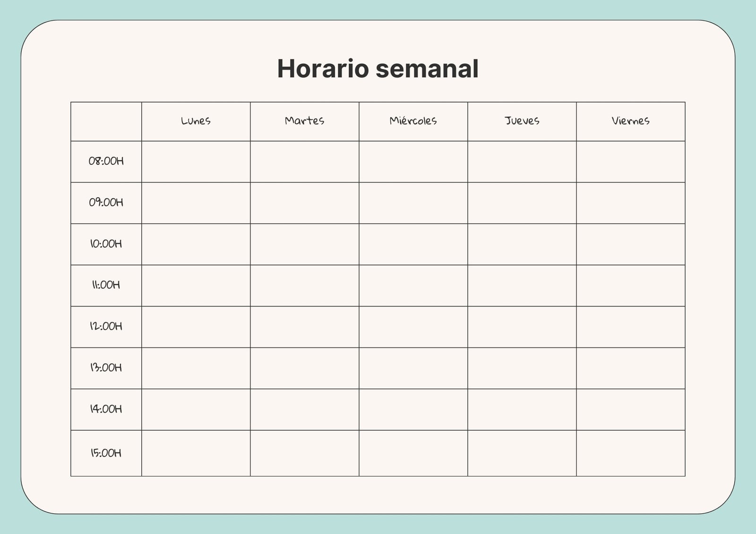Click the Jueves 14:00H cell
756x534 pixels.
522,409
